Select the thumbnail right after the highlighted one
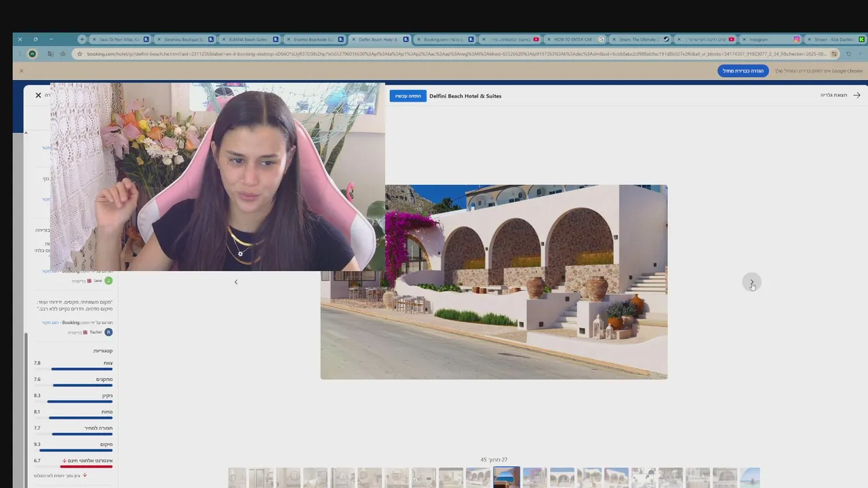 tap(534, 477)
